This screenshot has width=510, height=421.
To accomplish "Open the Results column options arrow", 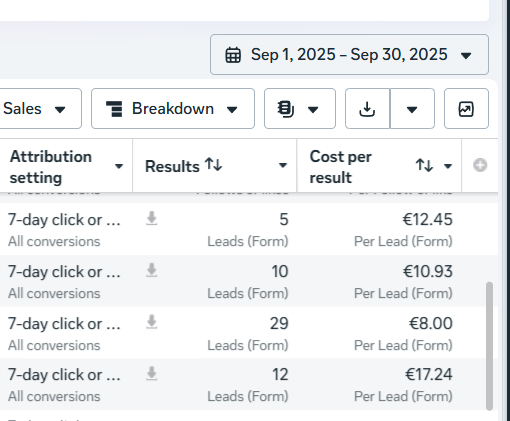I will pos(283,165).
